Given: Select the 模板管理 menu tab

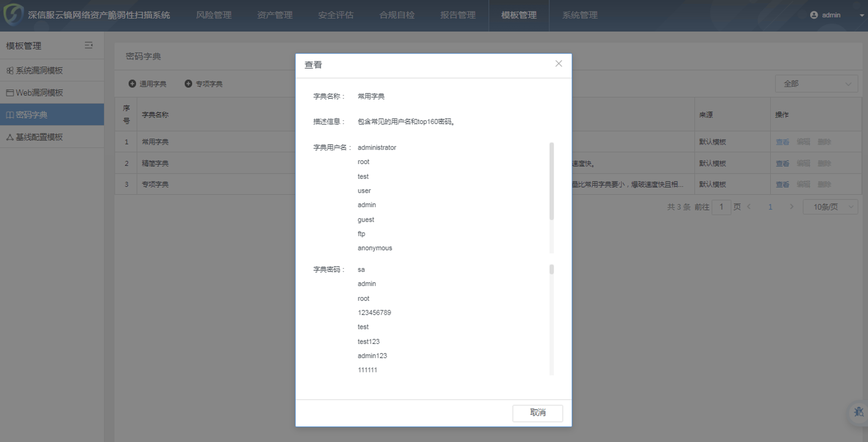Looking at the screenshot, I should 518,15.
